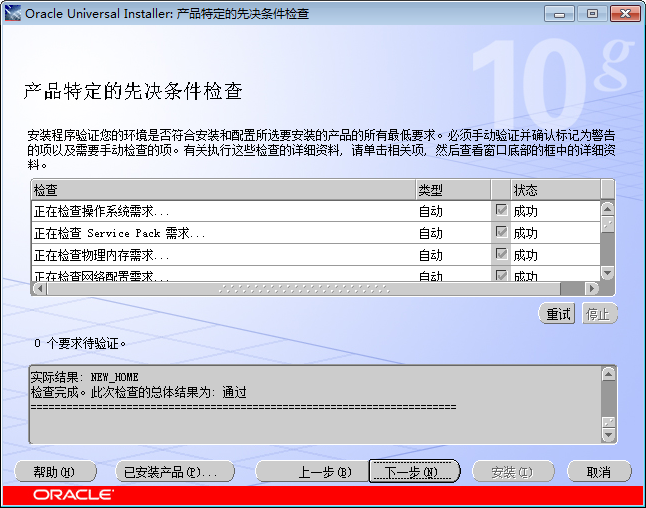Select row 正在检查 Service Pack 需求...
The image size is (646, 508).
tap(316, 233)
